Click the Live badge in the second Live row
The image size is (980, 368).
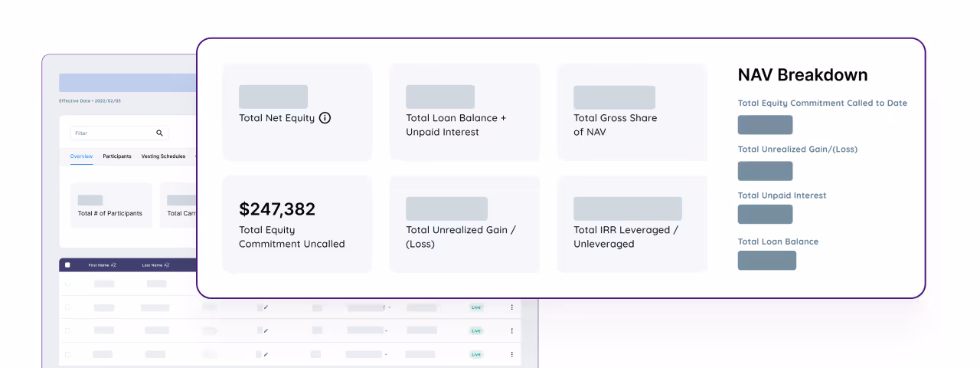pos(476,331)
